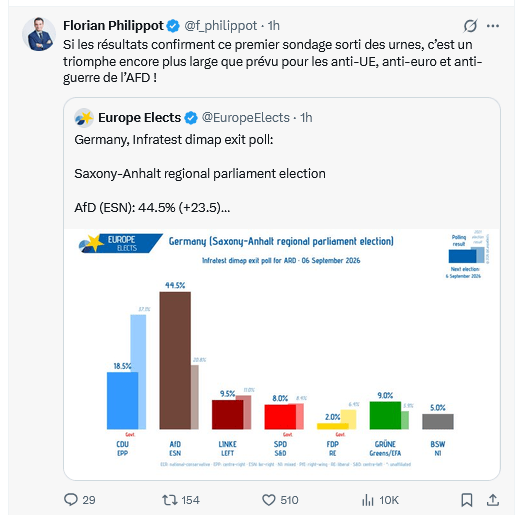Viewport: 524px width, 515px height.
Task: Click the quoted tweet text body
Action: point(200,173)
